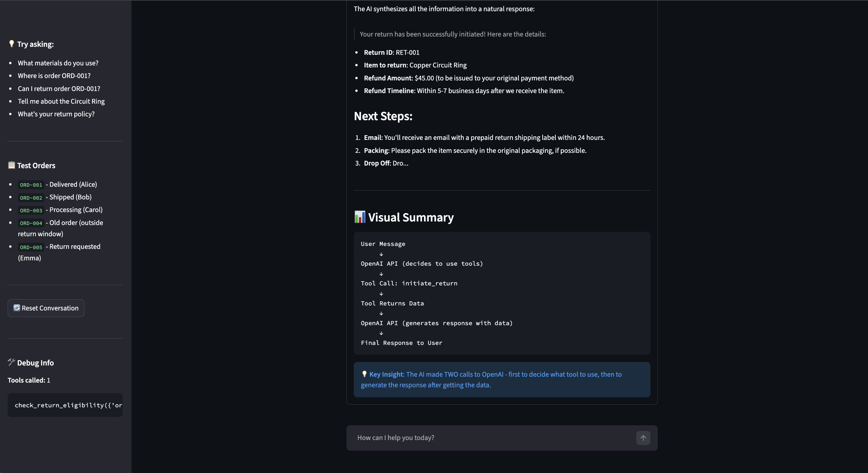Click the clipboard icon beside Test Orders
Image resolution: width=868 pixels, height=473 pixels.
pos(11,165)
